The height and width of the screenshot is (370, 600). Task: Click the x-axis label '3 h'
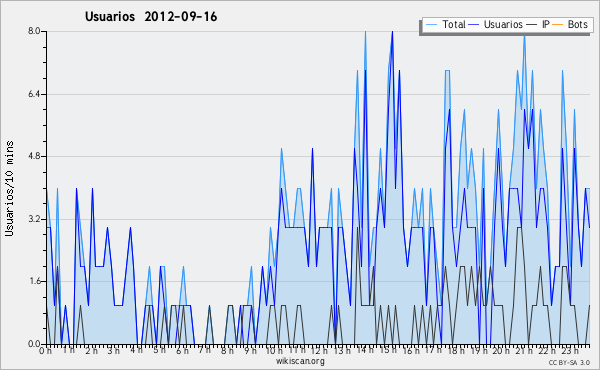[114, 350]
